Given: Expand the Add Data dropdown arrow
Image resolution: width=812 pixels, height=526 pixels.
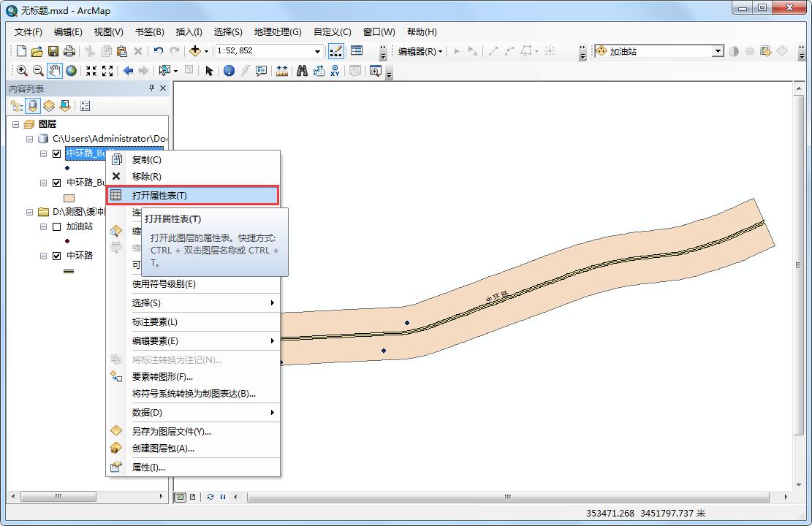Looking at the screenshot, I should pyautogui.click(x=206, y=51).
